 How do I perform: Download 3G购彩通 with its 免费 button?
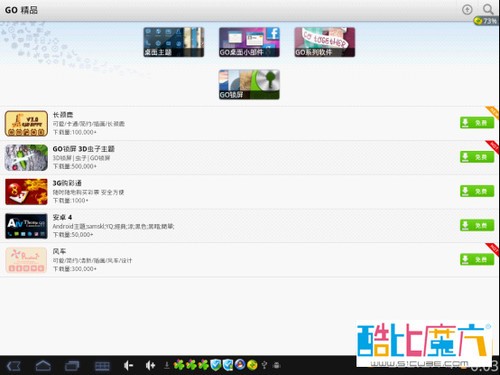(x=477, y=191)
